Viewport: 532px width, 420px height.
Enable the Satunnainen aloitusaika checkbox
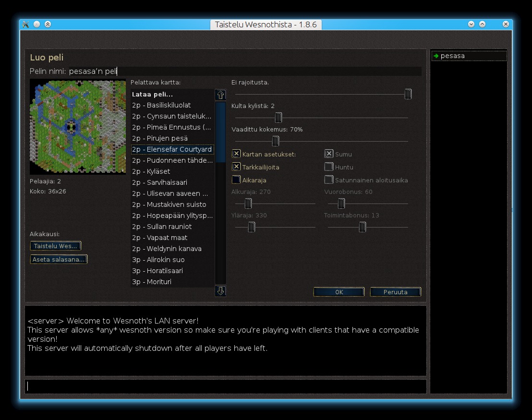click(x=329, y=180)
